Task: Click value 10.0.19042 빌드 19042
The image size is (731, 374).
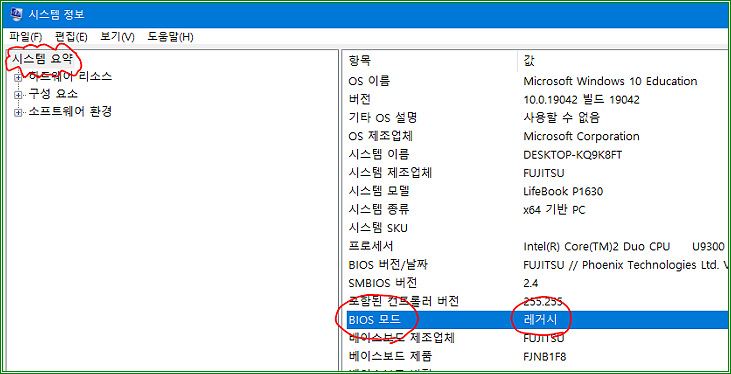Action: click(x=581, y=99)
